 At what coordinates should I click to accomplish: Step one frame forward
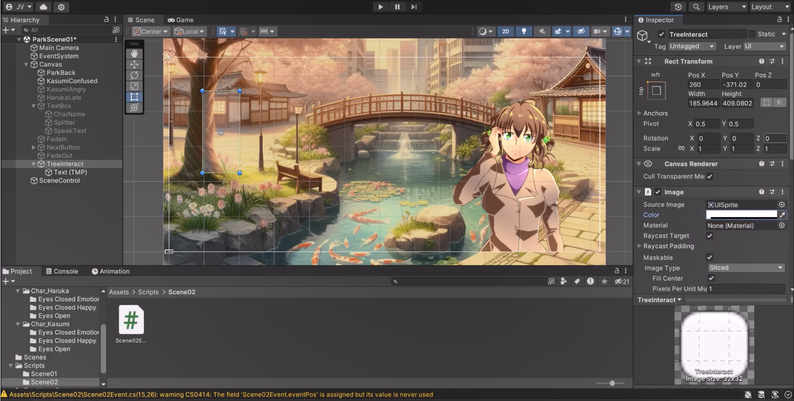(x=414, y=7)
